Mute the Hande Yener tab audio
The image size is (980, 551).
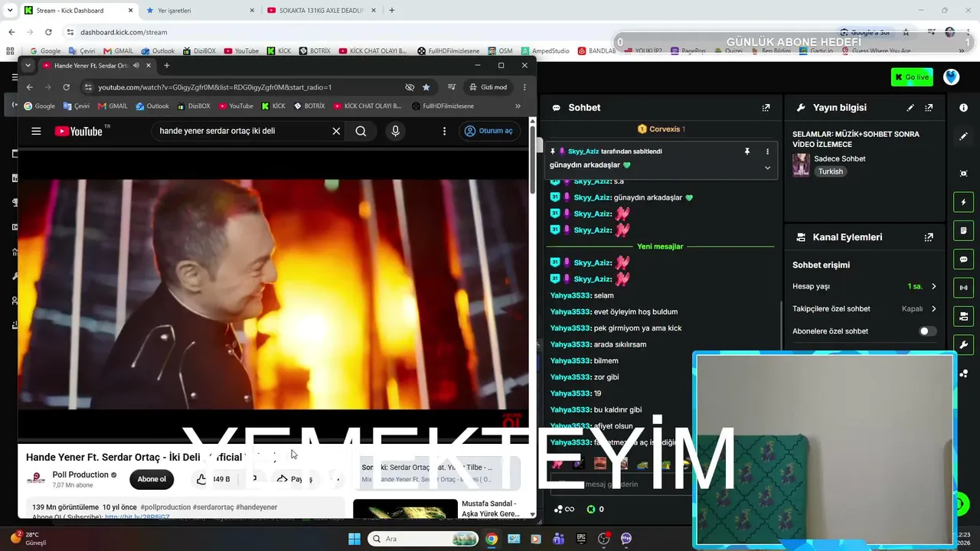click(x=136, y=66)
